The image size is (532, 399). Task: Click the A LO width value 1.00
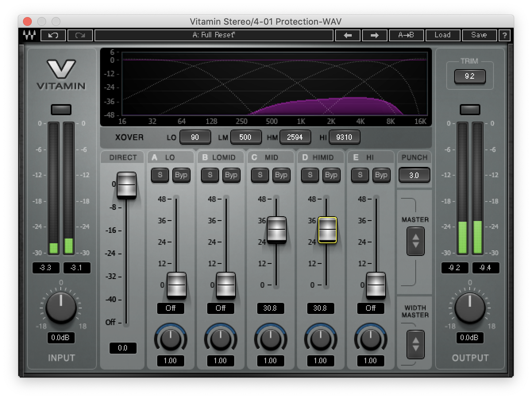click(x=171, y=361)
